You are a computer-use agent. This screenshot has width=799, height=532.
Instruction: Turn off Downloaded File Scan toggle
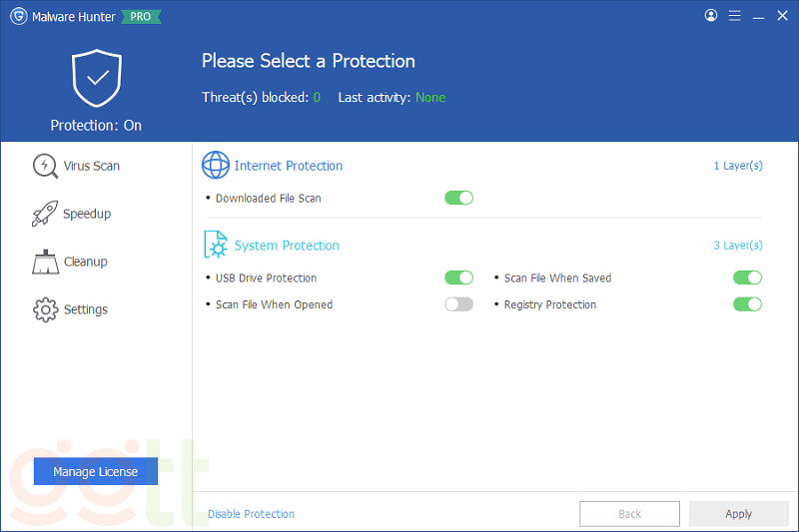pos(458,198)
